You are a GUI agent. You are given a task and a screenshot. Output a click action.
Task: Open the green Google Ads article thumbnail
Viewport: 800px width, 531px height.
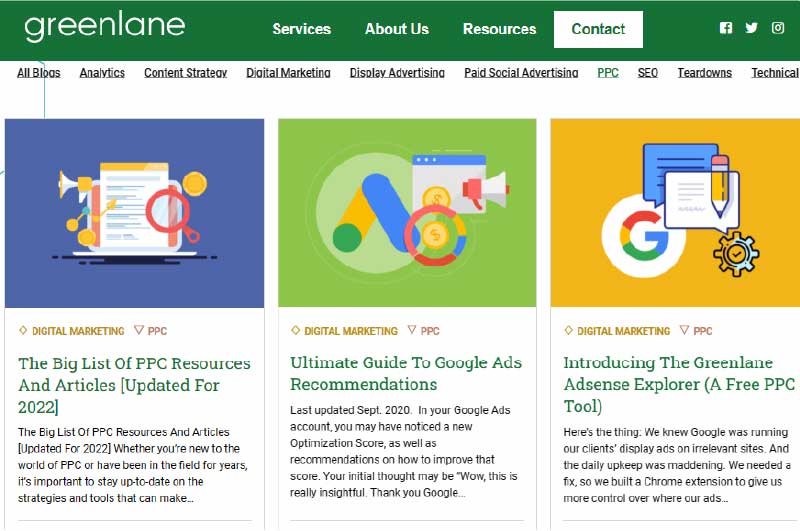pyautogui.click(x=407, y=213)
